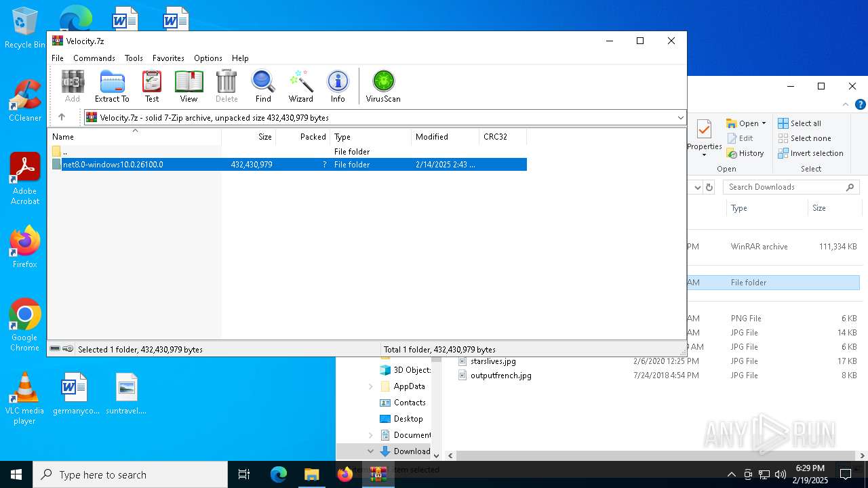Click Edit in Explorer ribbon
This screenshot has width=868, height=488.
[x=739, y=138]
